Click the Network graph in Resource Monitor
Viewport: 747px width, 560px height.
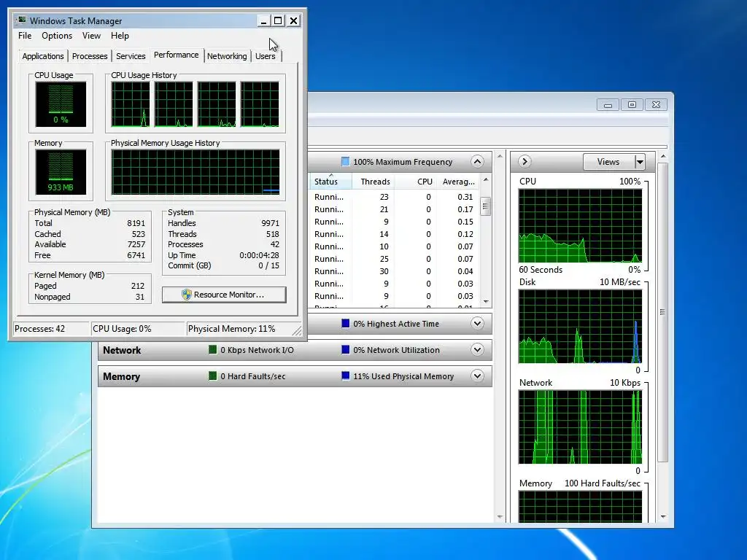point(580,427)
